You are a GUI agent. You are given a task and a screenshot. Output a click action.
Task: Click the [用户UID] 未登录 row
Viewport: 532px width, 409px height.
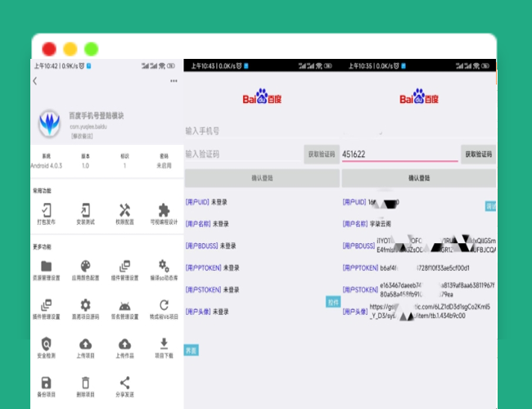click(x=206, y=202)
